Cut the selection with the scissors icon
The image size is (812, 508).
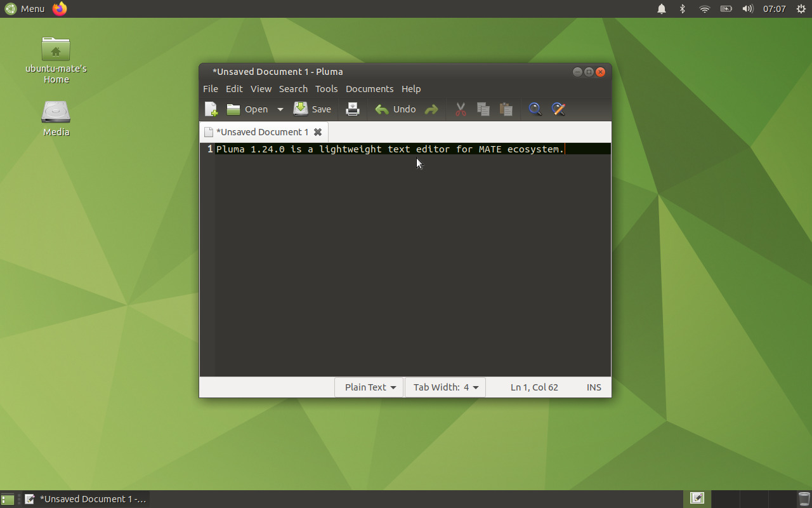pos(461,109)
